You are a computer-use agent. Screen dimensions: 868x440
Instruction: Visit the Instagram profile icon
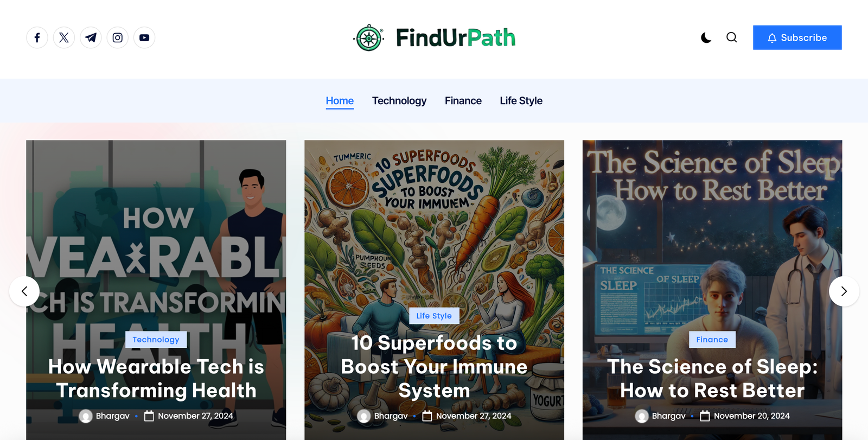pyautogui.click(x=117, y=37)
